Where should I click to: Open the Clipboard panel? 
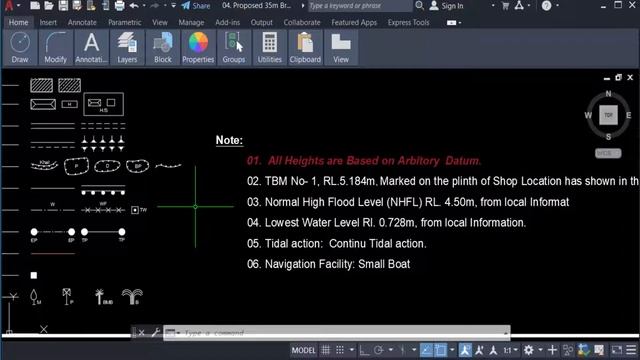click(x=305, y=47)
